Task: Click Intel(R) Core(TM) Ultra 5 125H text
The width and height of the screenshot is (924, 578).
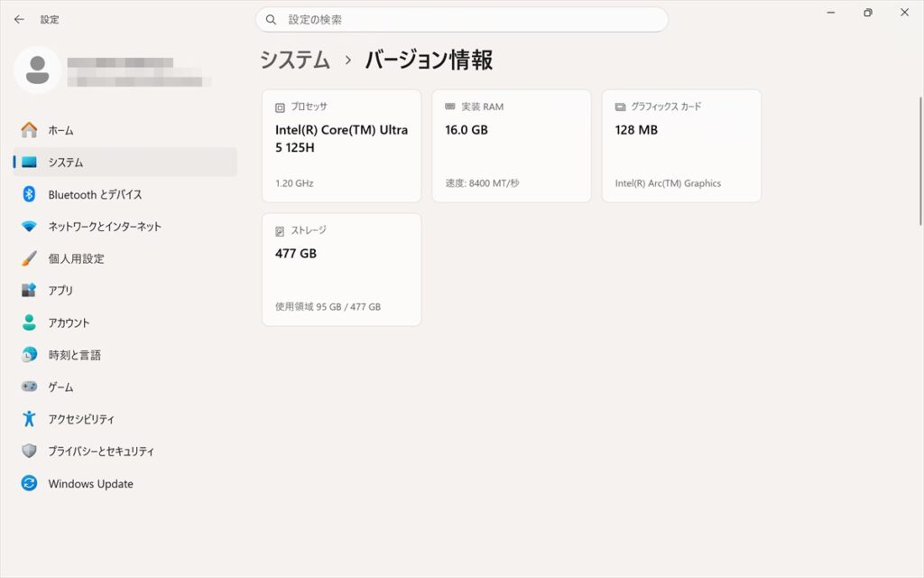Action: pos(341,138)
